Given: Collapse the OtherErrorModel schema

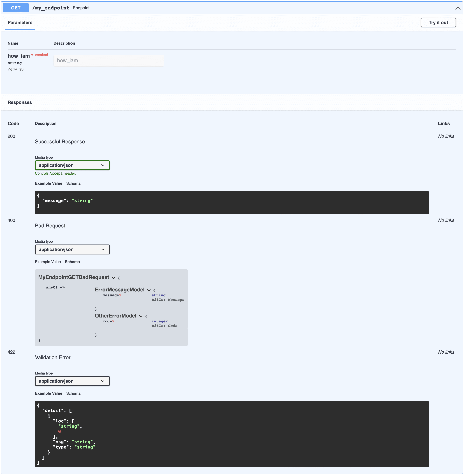Looking at the screenshot, I should [141, 316].
